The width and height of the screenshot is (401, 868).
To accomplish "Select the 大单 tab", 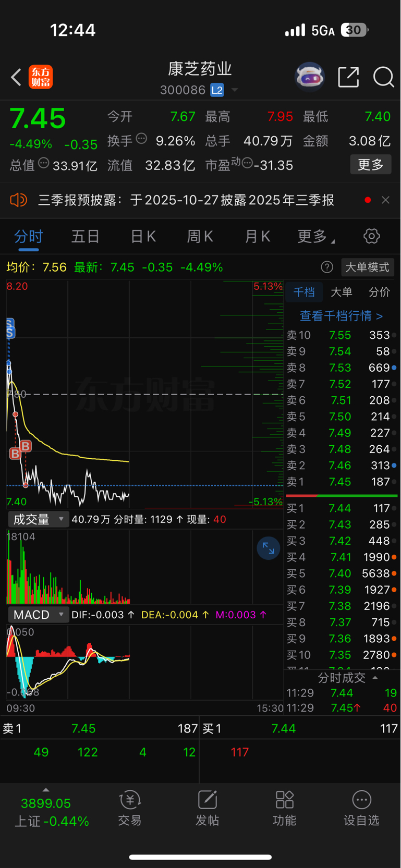I will point(342,292).
